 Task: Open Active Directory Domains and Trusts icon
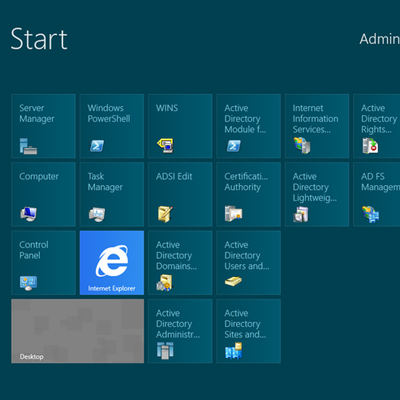164,283
